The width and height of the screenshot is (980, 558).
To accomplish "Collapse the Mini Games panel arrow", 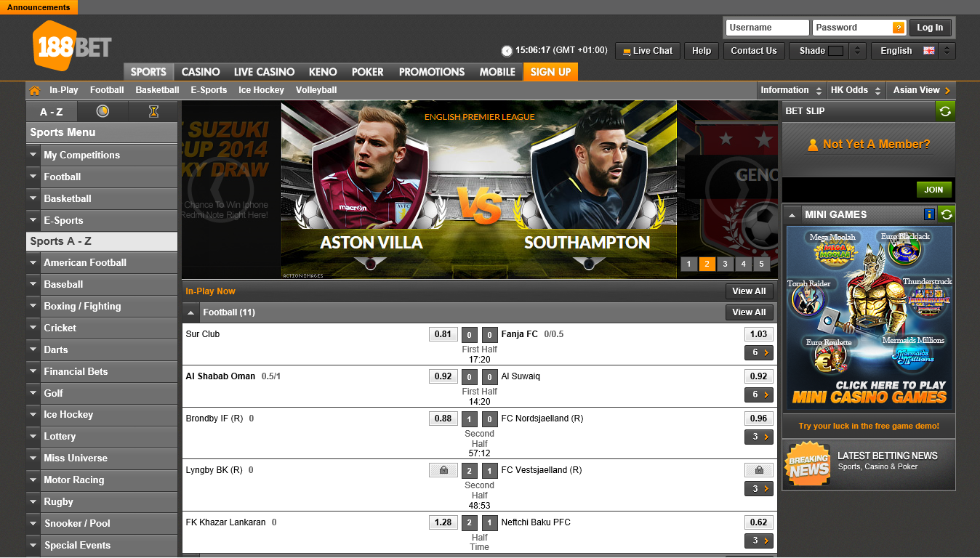I will click(791, 214).
